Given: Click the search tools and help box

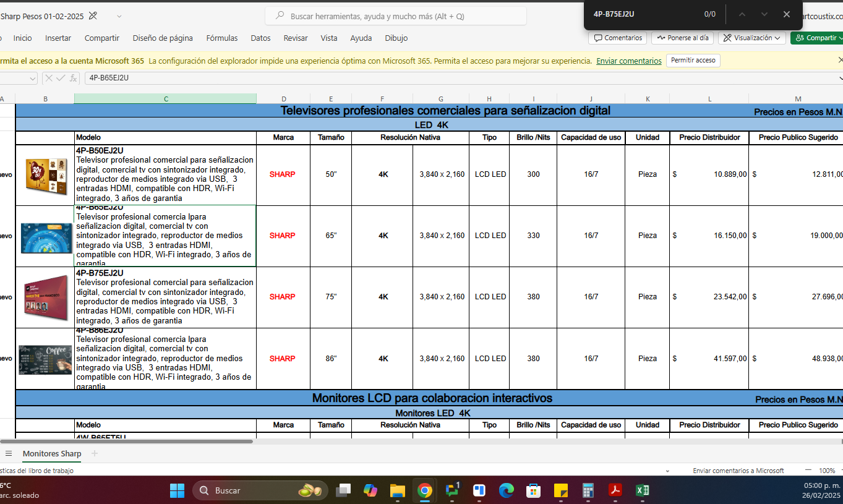Looking at the screenshot, I should (396, 16).
